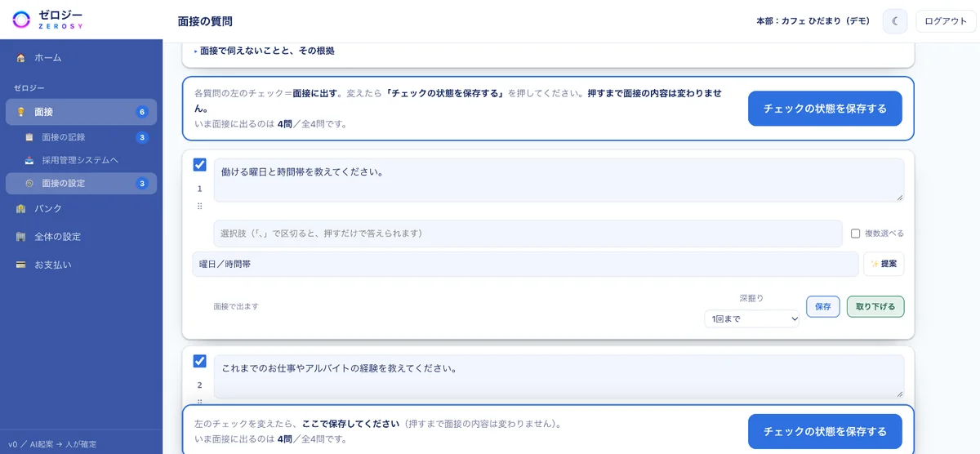The width and height of the screenshot is (980, 454).
Task: Open the 深掘り 1回まで dropdown
Action: [x=751, y=318]
